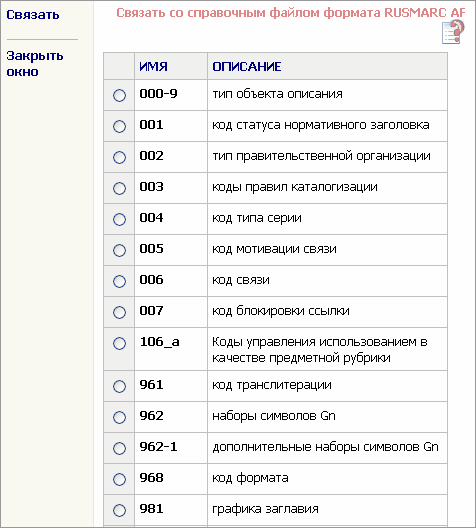The height and width of the screenshot is (528, 476).
Task: Select the radio button for 002
Action: (119, 157)
